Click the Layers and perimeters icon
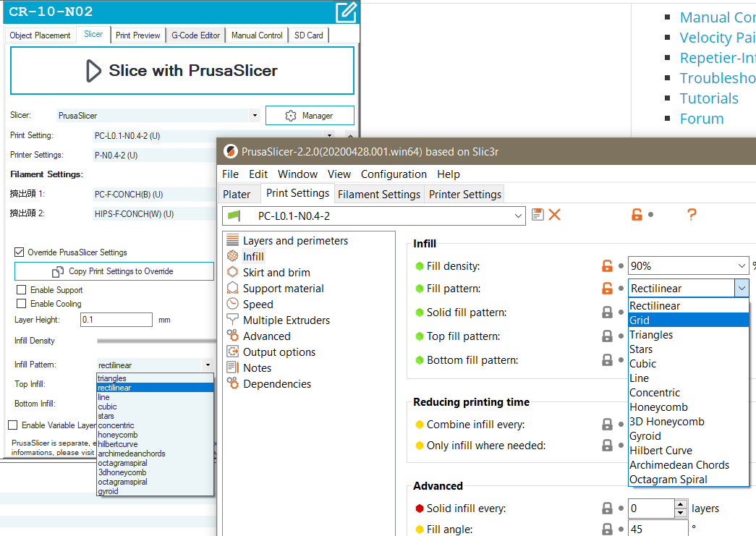The width and height of the screenshot is (756, 536). [x=232, y=240]
